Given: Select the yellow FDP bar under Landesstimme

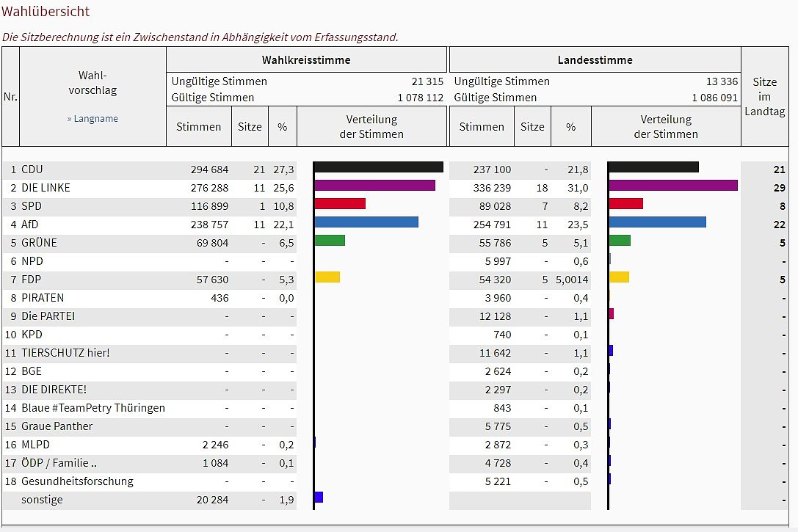Looking at the screenshot, I should point(619,277).
